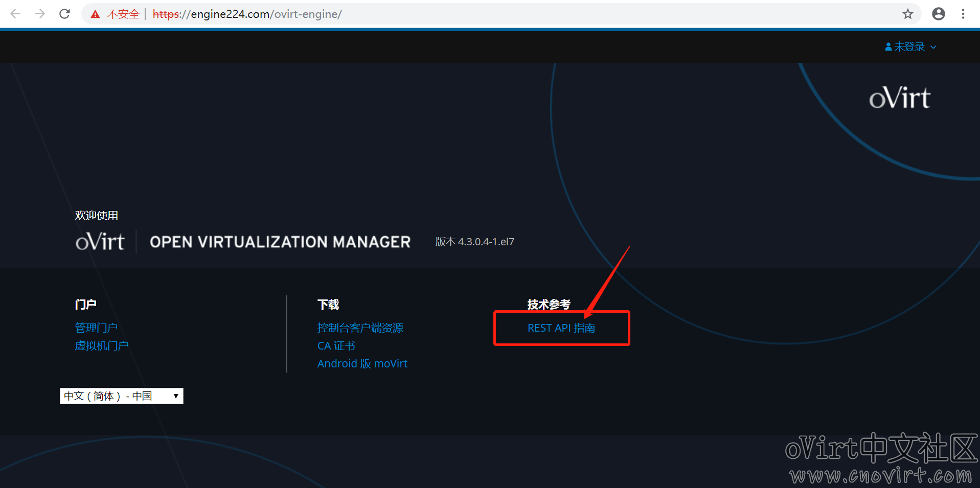Click the 版本 4.3.0.4-1.el7 version text
Screen dimensions: 980x488
click(475, 242)
